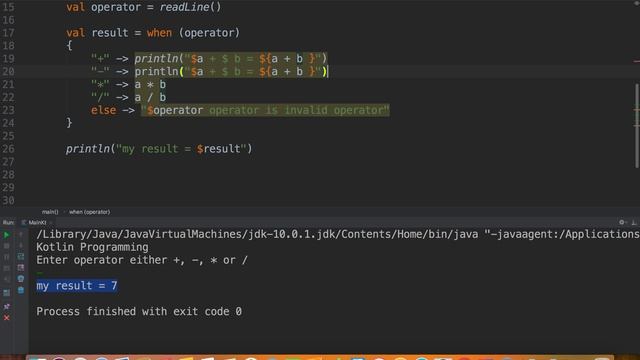The width and height of the screenshot is (640, 360).
Task: Click line number 19 in the gutter
Action: point(8,59)
